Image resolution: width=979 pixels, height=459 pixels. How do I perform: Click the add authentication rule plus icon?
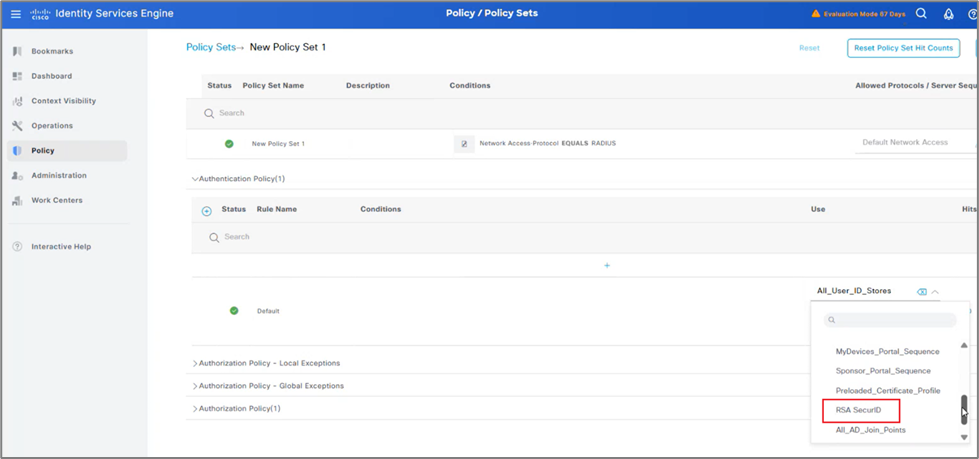207,211
